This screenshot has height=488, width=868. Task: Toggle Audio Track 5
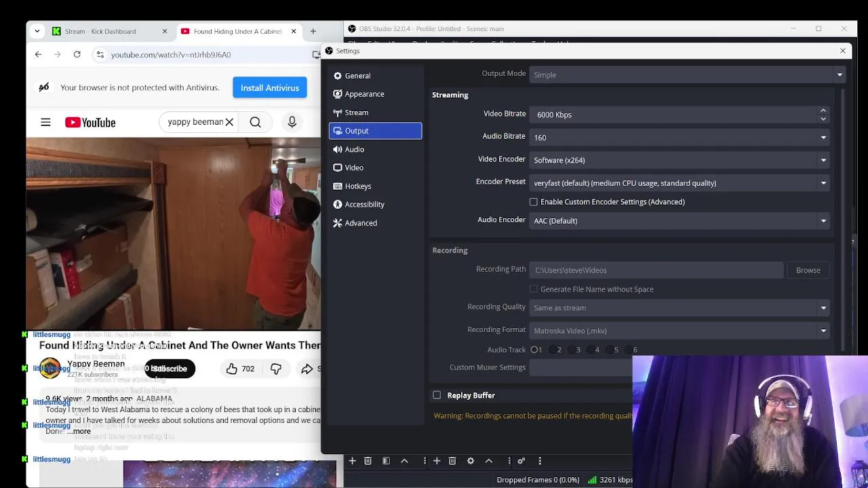[x=610, y=350]
